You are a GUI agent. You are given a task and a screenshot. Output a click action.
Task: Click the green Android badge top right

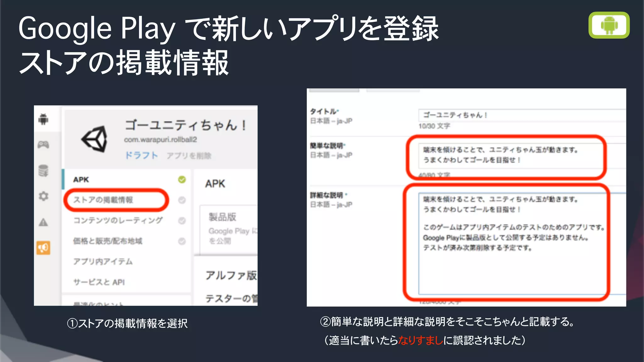tap(609, 25)
